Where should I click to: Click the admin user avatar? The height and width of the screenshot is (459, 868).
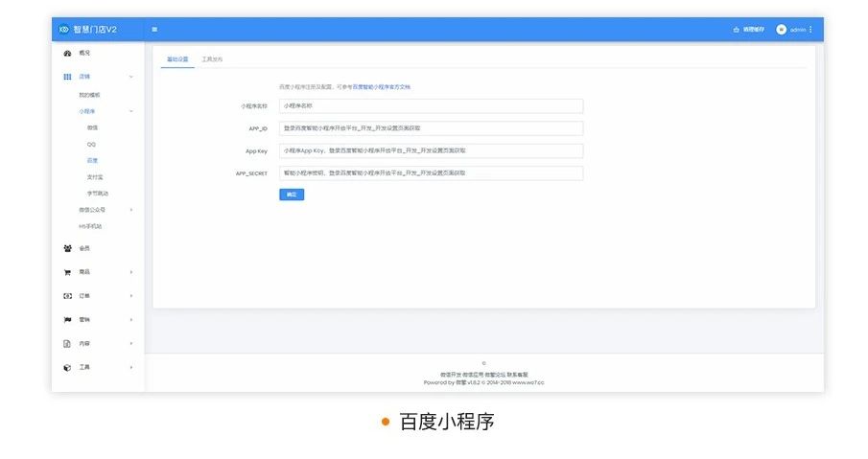click(x=781, y=30)
